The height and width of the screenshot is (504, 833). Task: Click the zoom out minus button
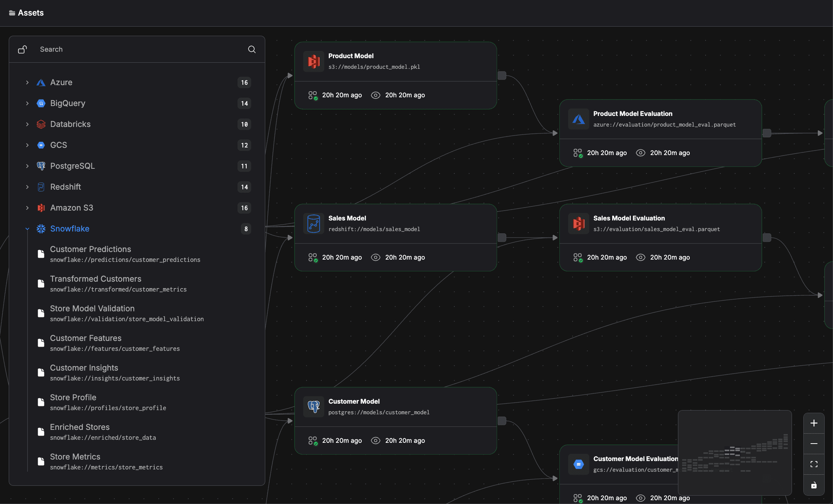pyautogui.click(x=814, y=444)
